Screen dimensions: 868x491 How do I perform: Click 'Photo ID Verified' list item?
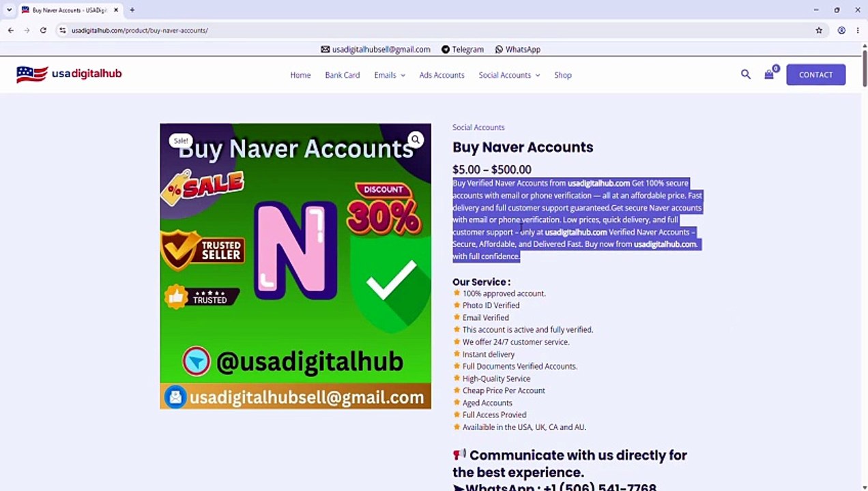tap(491, 306)
